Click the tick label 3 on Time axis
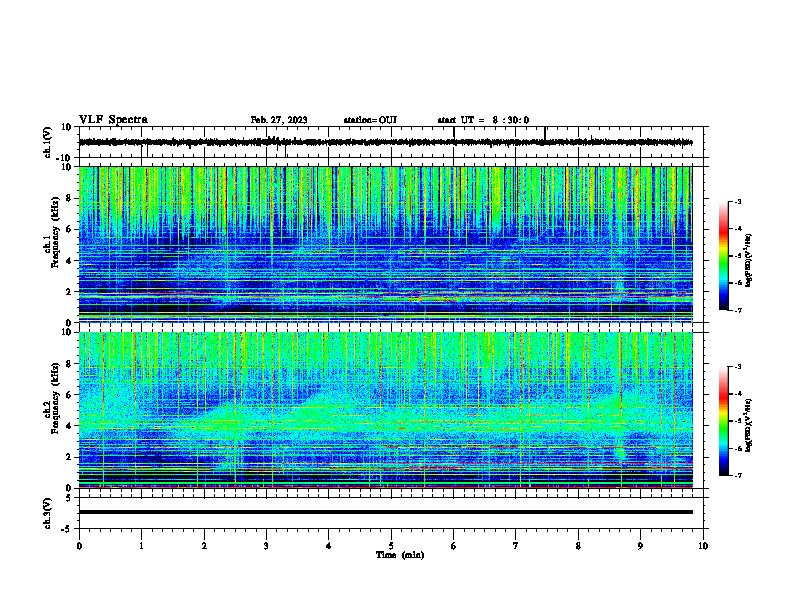This screenshot has width=792, height=612. [266, 546]
